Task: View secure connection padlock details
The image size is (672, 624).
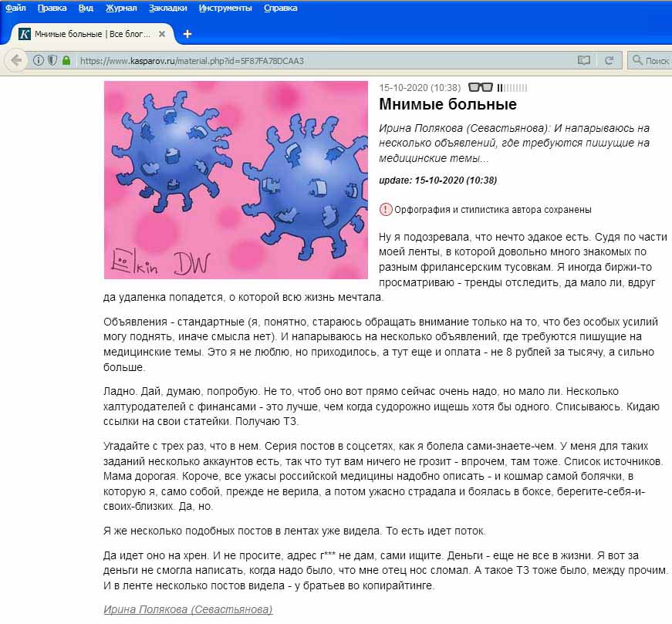Action: (x=66, y=60)
